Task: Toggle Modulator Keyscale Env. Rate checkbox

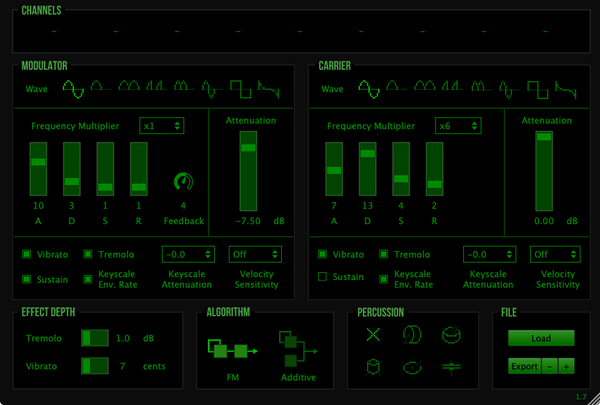Action: [x=89, y=277]
